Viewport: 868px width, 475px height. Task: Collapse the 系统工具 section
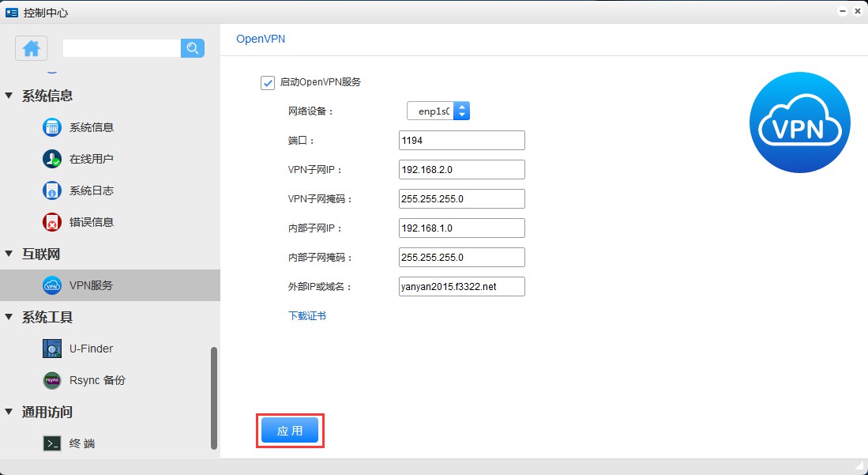(9, 317)
